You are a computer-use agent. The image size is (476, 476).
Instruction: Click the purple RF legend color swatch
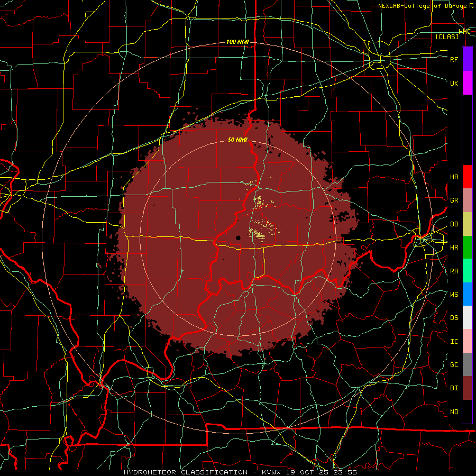pyautogui.click(x=467, y=59)
